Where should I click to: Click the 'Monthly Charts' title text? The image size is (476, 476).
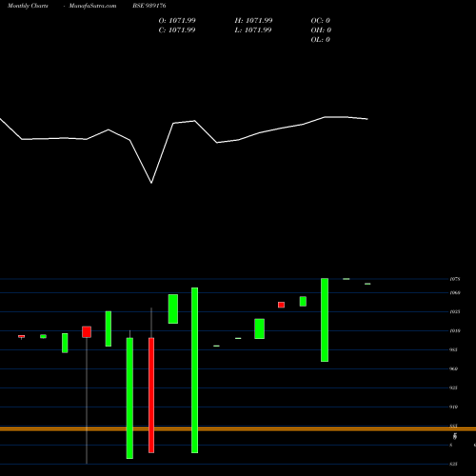pos(28,6)
